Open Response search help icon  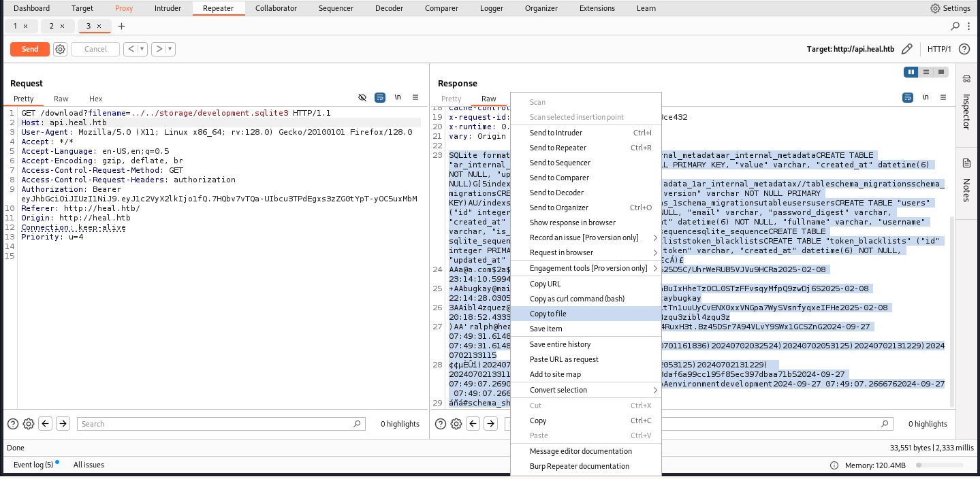tap(441, 424)
